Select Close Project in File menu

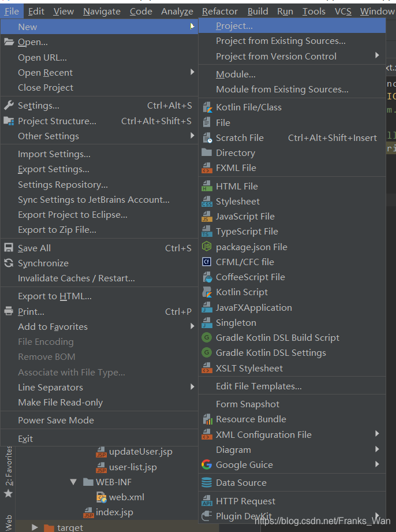tap(99, 88)
